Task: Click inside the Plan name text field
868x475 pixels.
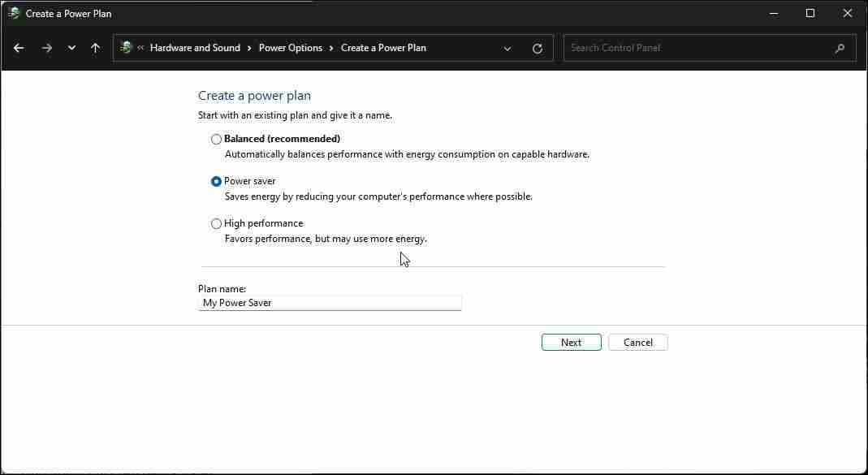Action: (330, 303)
